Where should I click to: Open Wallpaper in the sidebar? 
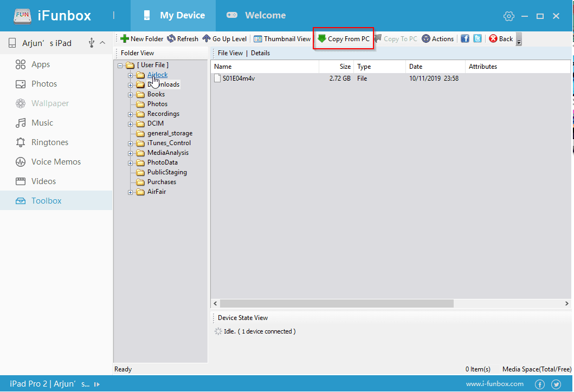pos(56,103)
